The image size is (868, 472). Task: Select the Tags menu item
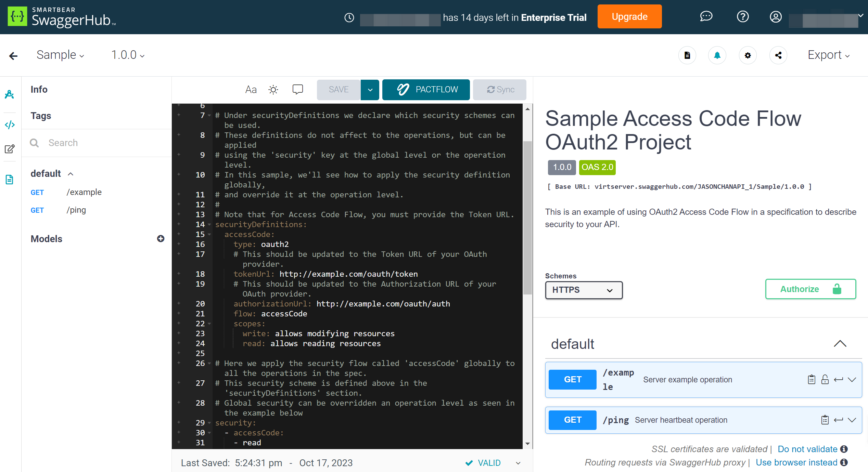point(41,116)
